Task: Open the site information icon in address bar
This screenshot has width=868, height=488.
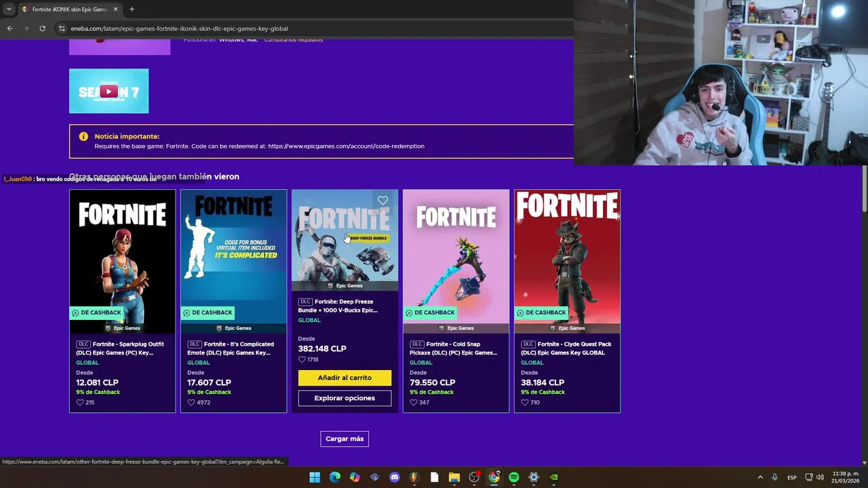Action: click(x=61, y=28)
